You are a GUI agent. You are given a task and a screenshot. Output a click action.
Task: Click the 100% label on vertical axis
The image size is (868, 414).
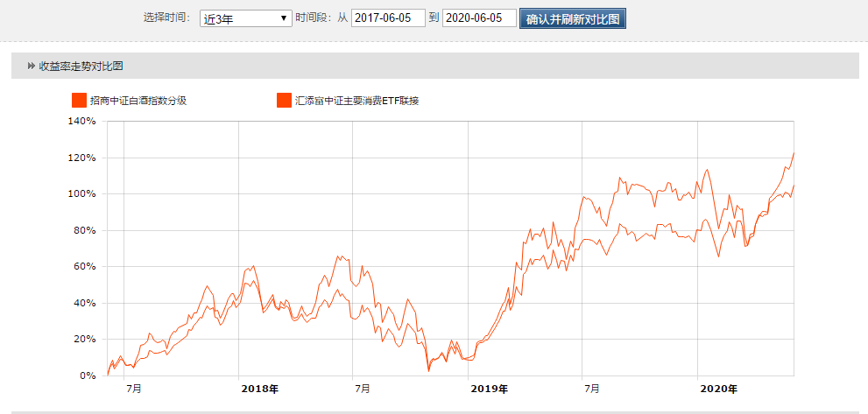81,194
